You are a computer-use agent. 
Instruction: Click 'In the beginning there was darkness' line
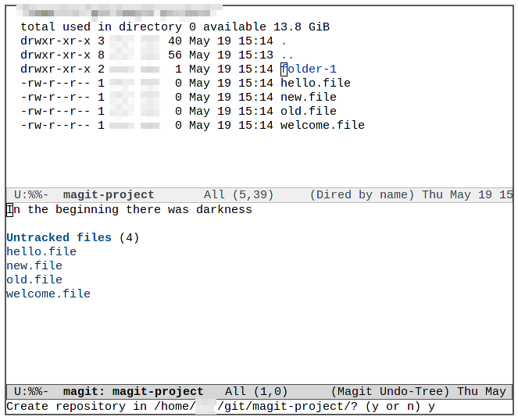click(x=129, y=210)
